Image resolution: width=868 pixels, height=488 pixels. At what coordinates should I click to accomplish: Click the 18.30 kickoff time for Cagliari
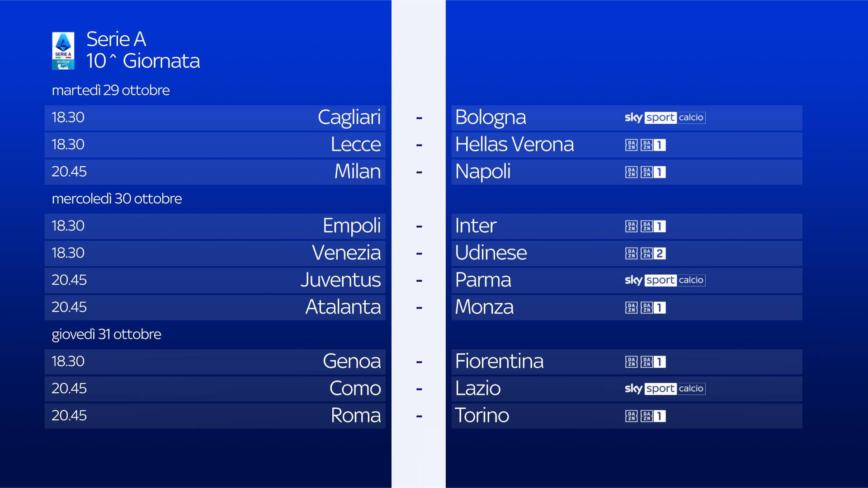click(x=68, y=117)
